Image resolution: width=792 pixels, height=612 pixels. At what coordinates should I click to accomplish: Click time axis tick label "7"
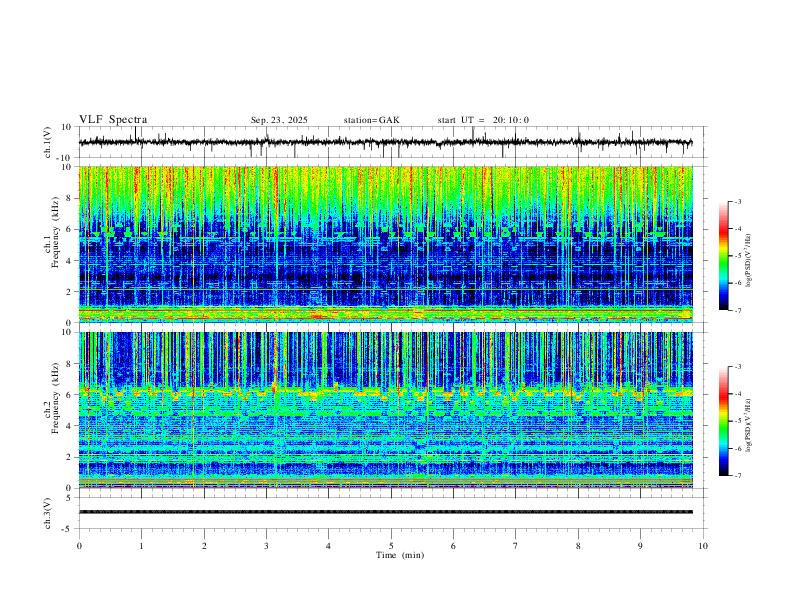click(516, 546)
